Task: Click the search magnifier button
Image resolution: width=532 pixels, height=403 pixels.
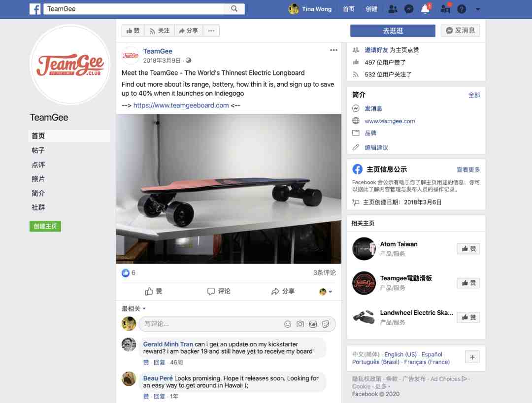Action: [234, 8]
